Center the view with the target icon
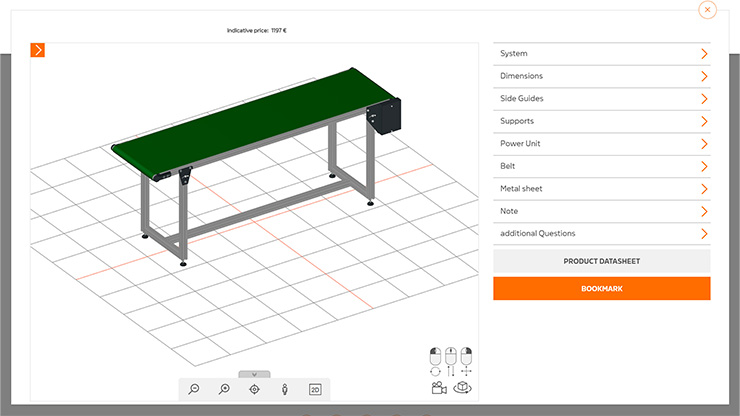The width and height of the screenshot is (740, 416). click(254, 389)
